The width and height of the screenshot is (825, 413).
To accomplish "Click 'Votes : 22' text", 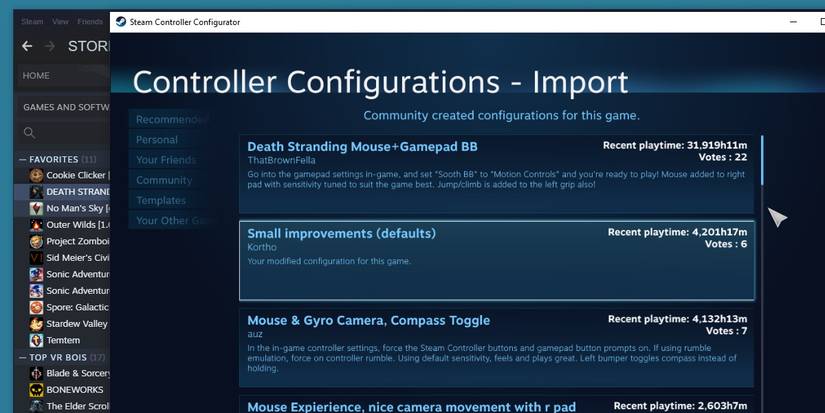I will 723,157.
